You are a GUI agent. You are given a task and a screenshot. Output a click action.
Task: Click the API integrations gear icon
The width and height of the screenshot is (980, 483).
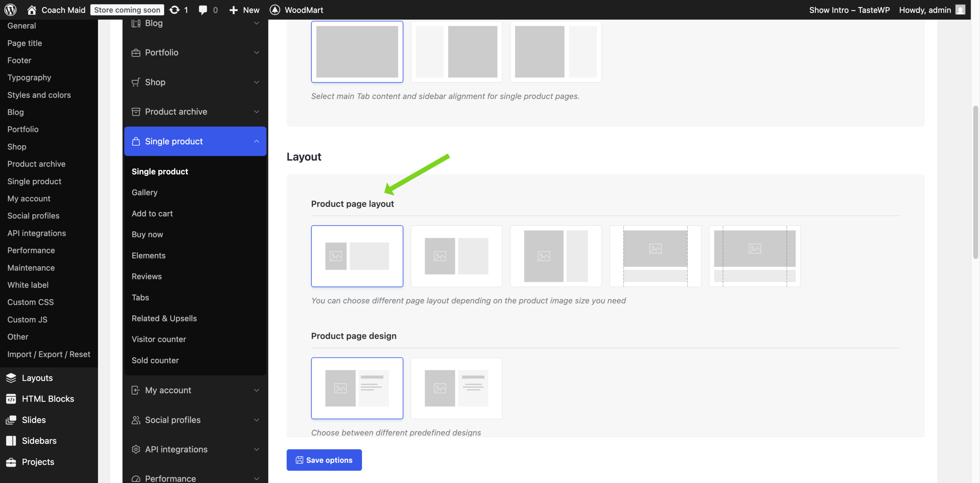pyautogui.click(x=136, y=449)
